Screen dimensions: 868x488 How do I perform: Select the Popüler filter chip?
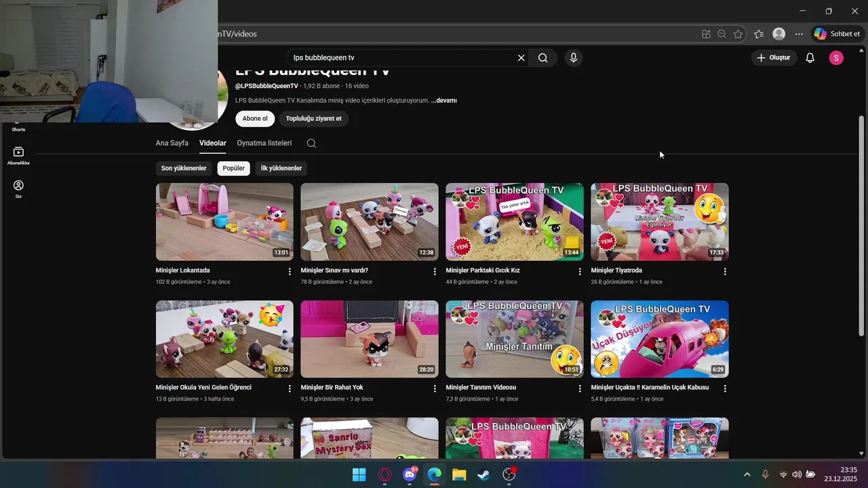point(234,168)
